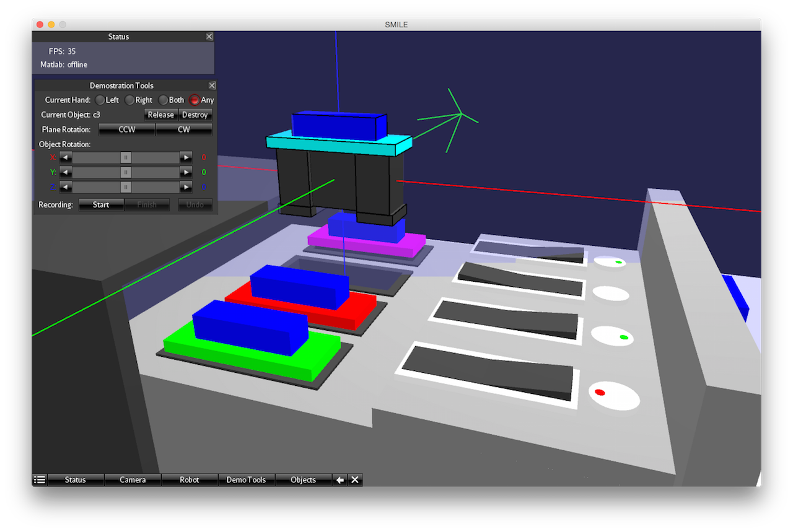Click the Undo recording button
This screenshot has width=793, height=532.
195,205
